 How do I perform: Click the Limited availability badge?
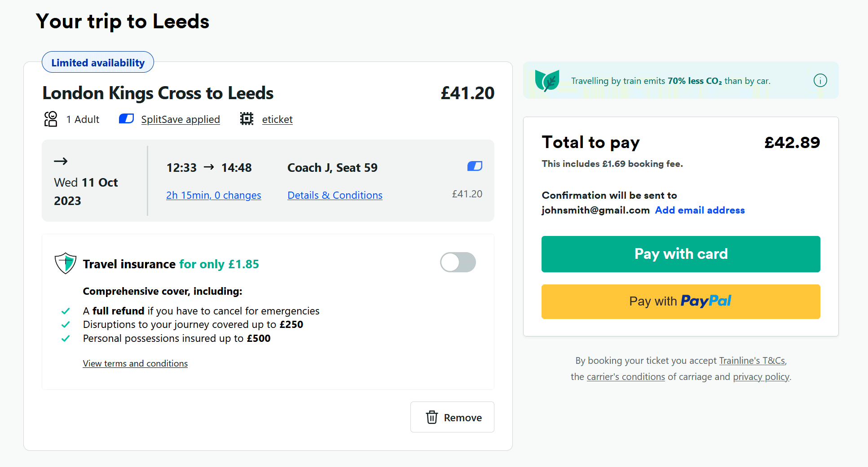pyautogui.click(x=97, y=62)
